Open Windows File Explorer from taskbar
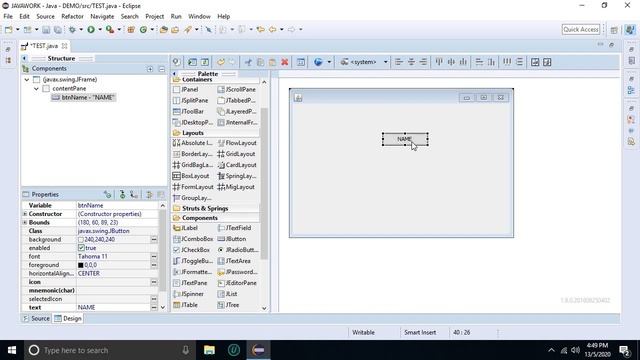Image resolution: width=640 pixels, height=360 pixels. 209,350
